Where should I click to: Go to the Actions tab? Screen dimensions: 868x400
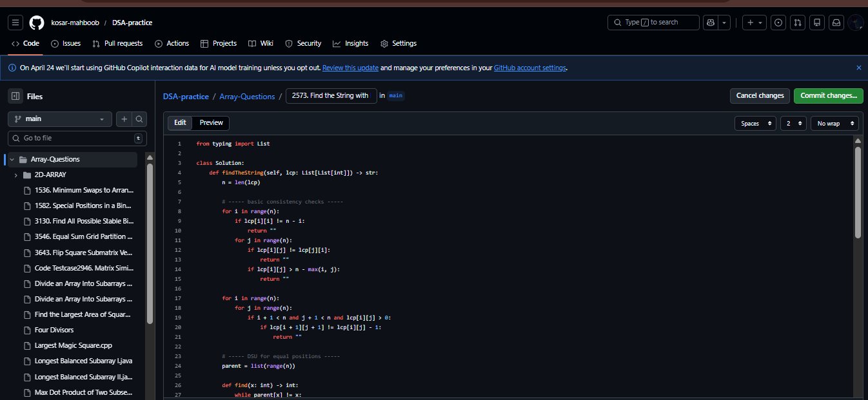coord(172,43)
